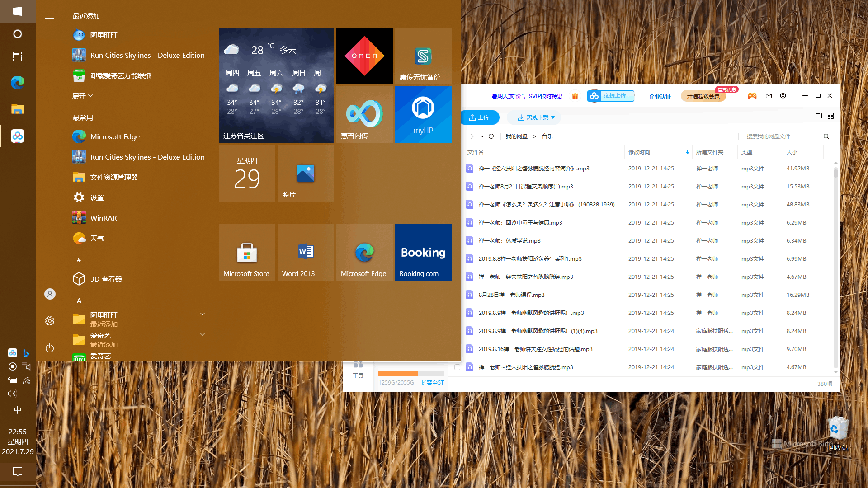868x488 pixels.
Task: Tick checkbox beside last 禅一老师~经穴扶阳 file
Action: [x=457, y=367]
